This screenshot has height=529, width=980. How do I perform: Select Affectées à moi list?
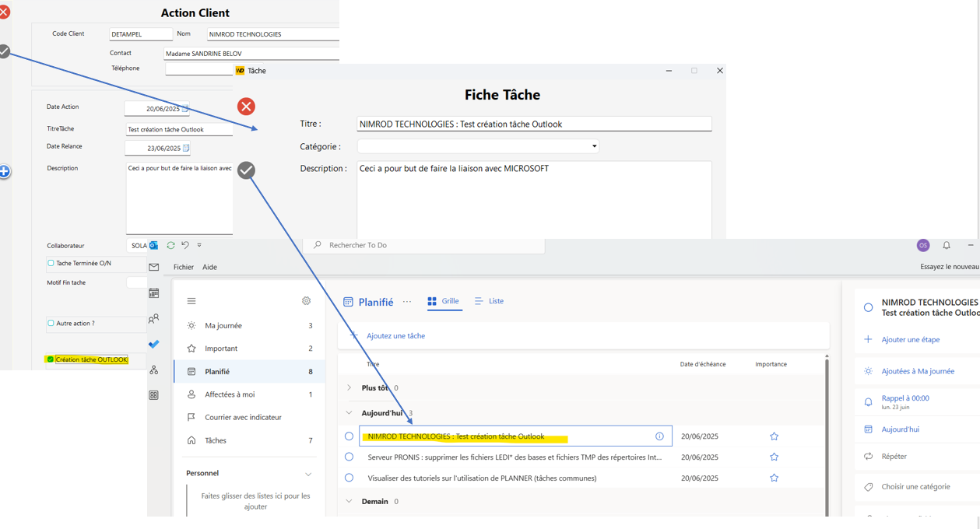coord(249,394)
